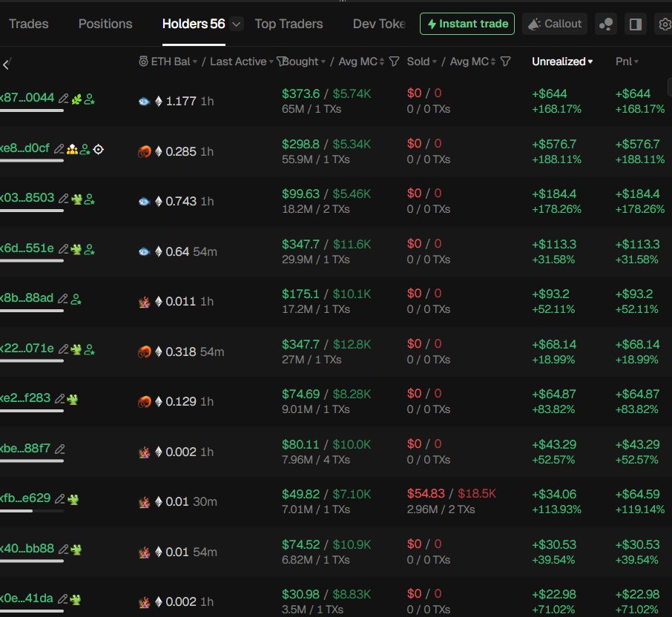Open wallet address x0e...41da
Viewport: 672px width, 617px height.
point(27,598)
